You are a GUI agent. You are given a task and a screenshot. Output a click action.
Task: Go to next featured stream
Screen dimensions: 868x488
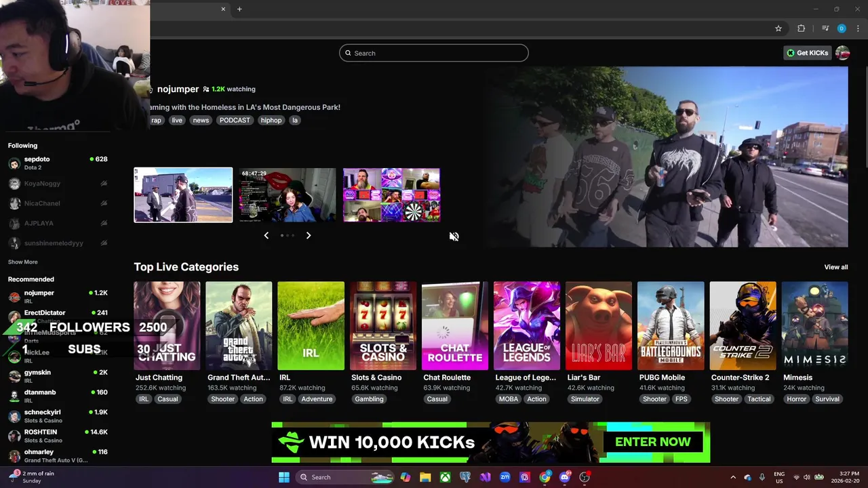[x=309, y=235]
